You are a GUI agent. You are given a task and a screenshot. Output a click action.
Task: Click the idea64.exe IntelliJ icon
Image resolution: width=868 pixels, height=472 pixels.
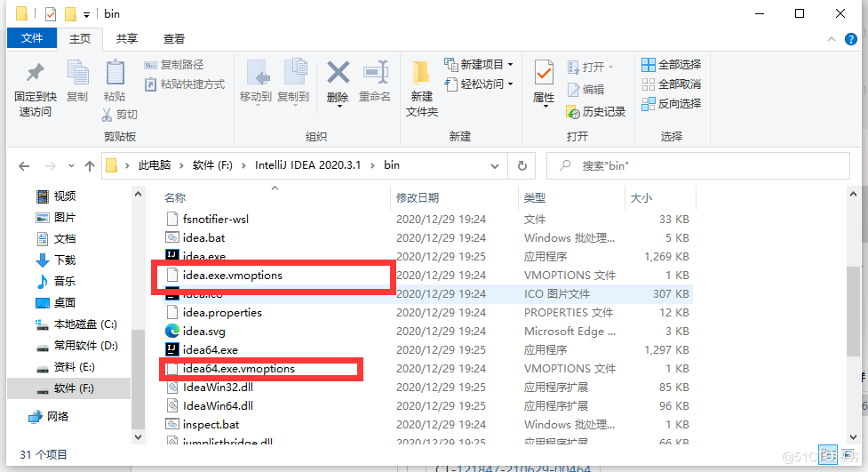click(172, 349)
